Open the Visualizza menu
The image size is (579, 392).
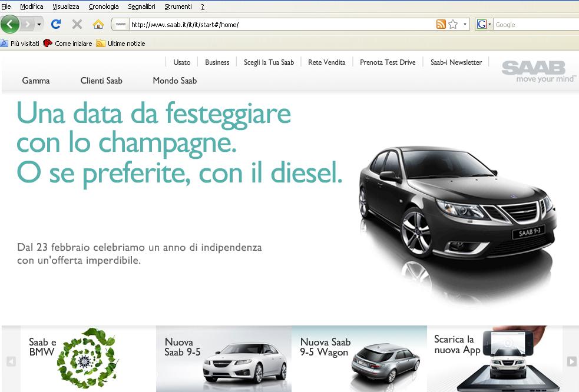[66, 6]
